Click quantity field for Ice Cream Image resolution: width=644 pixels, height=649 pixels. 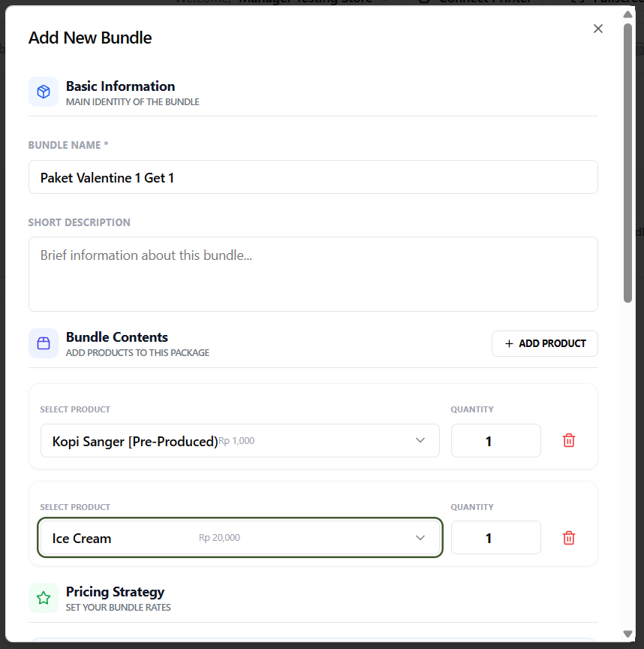(x=495, y=538)
